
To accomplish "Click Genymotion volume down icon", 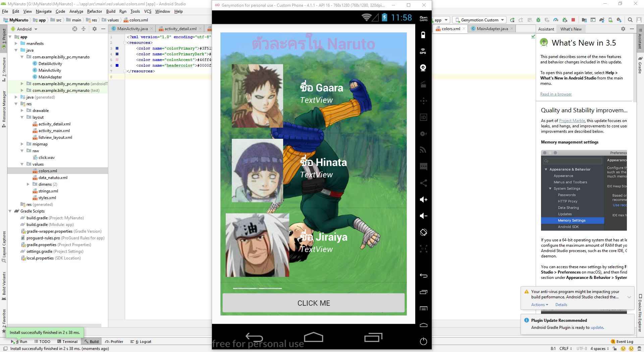I will [423, 216].
